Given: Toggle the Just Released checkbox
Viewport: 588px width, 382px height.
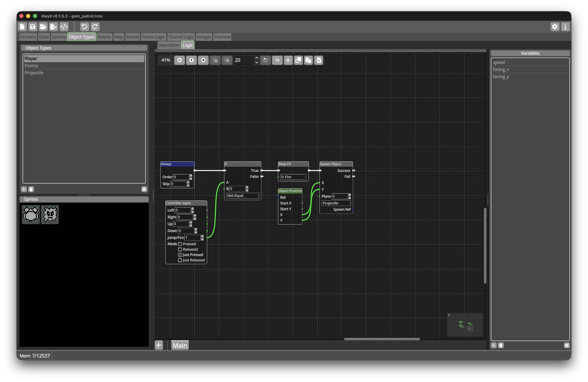Looking at the screenshot, I should pyautogui.click(x=180, y=260).
